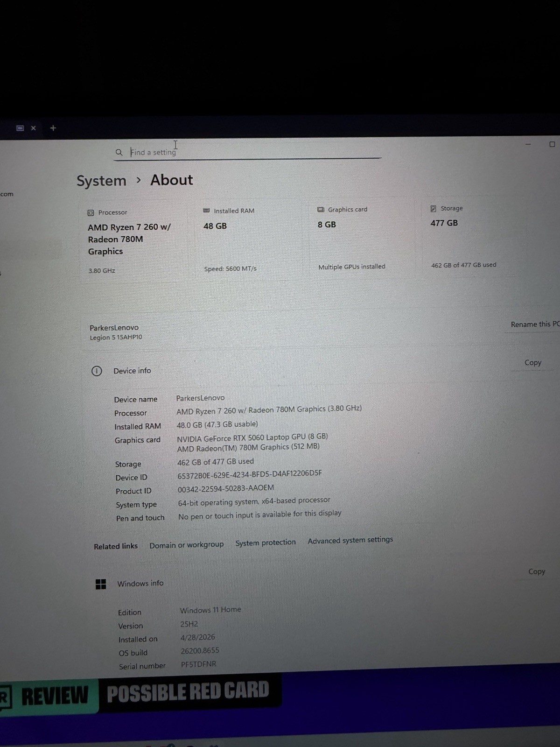Click POSSIBLE RED CARD banner in video
This screenshot has height=747, width=560.
(188, 692)
